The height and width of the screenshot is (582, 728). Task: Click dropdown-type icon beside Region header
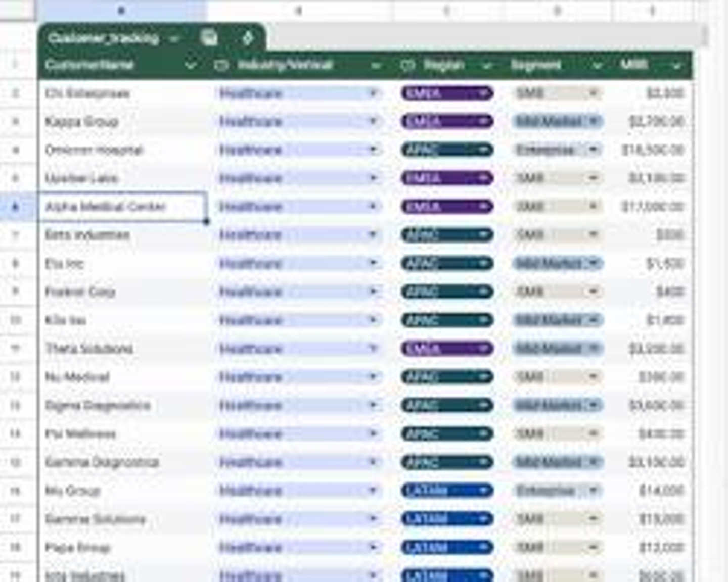[407, 65]
